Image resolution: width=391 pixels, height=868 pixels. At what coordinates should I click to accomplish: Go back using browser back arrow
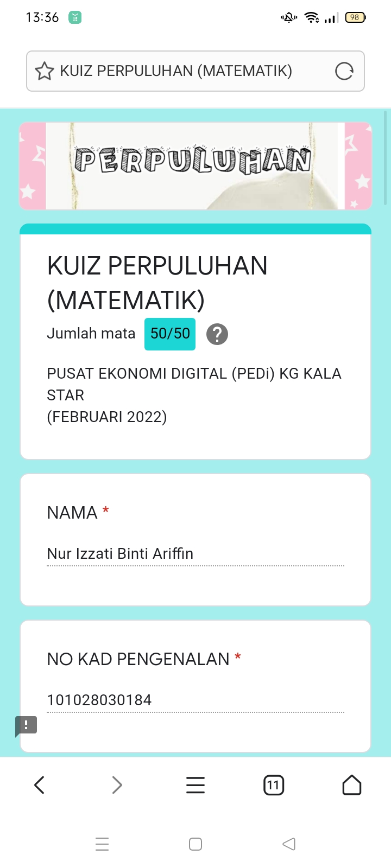pyautogui.click(x=39, y=785)
